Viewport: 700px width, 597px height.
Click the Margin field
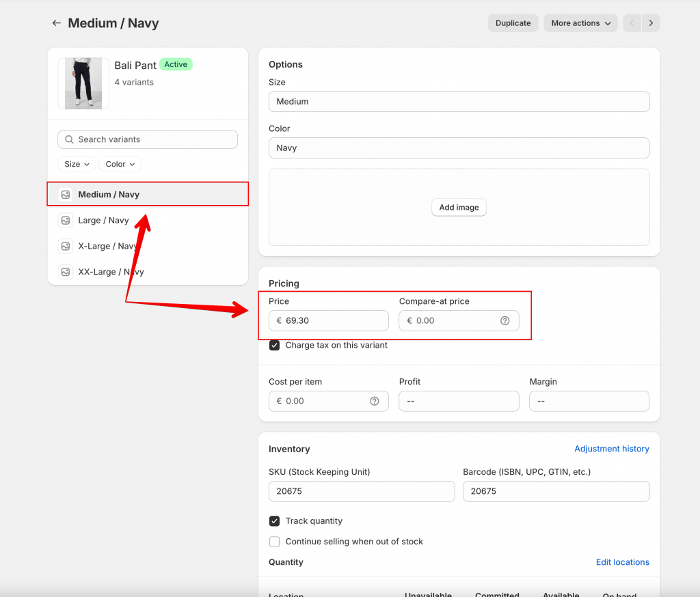click(589, 401)
